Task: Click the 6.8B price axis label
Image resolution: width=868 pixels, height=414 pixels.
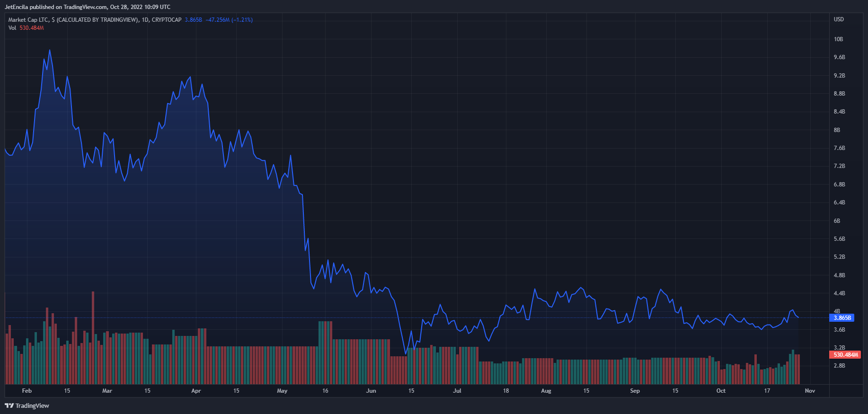Action: [x=839, y=185]
